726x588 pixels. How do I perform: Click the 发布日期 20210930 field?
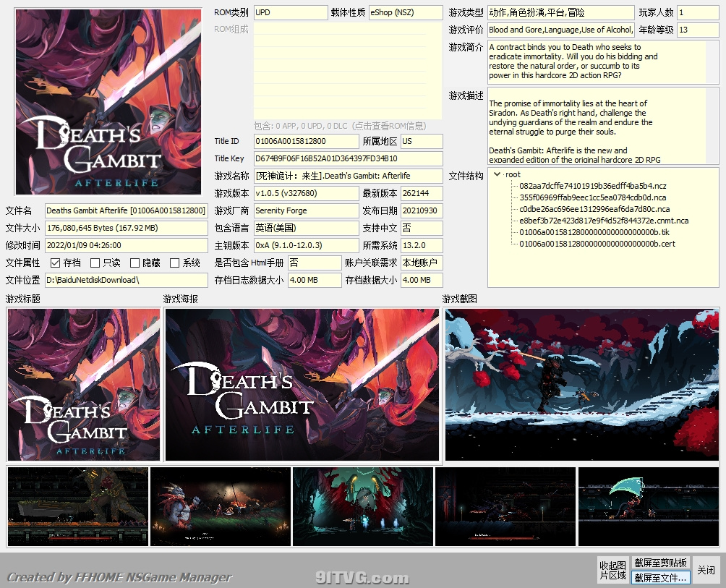pos(422,210)
